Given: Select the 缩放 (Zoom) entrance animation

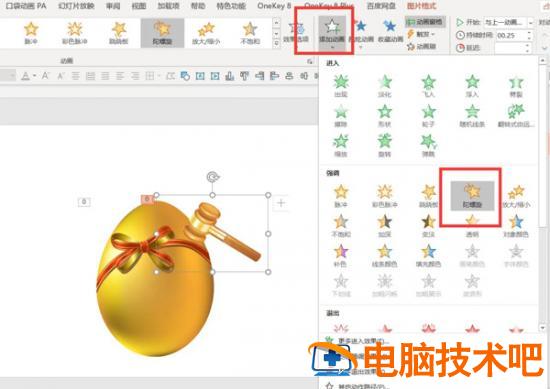Looking at the screenshot, I should point(341,146).
